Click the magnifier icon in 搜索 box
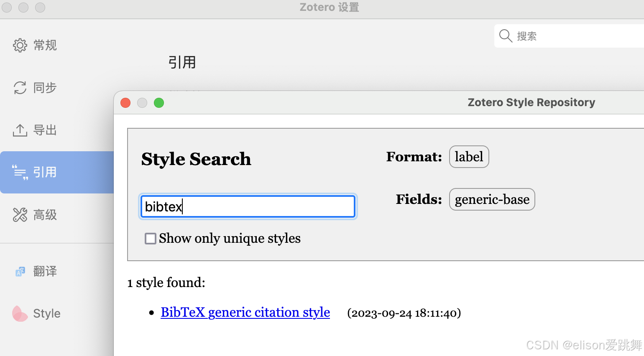Screen dimensions: 644x356 (506, 36)
